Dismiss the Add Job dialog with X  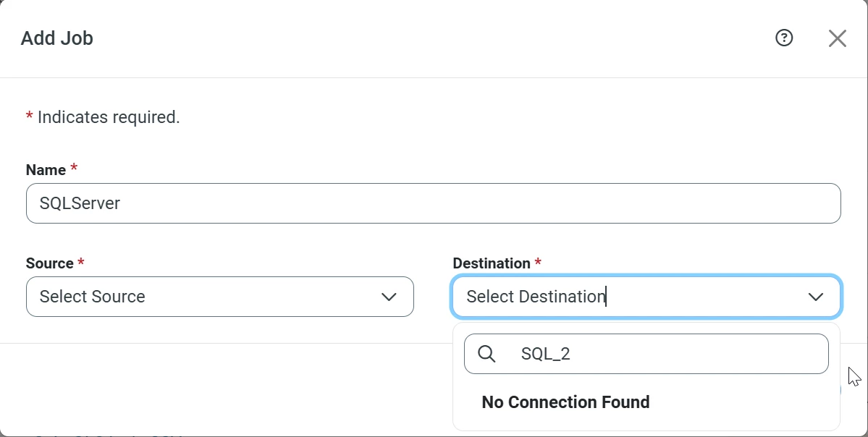tap(837, 38)
